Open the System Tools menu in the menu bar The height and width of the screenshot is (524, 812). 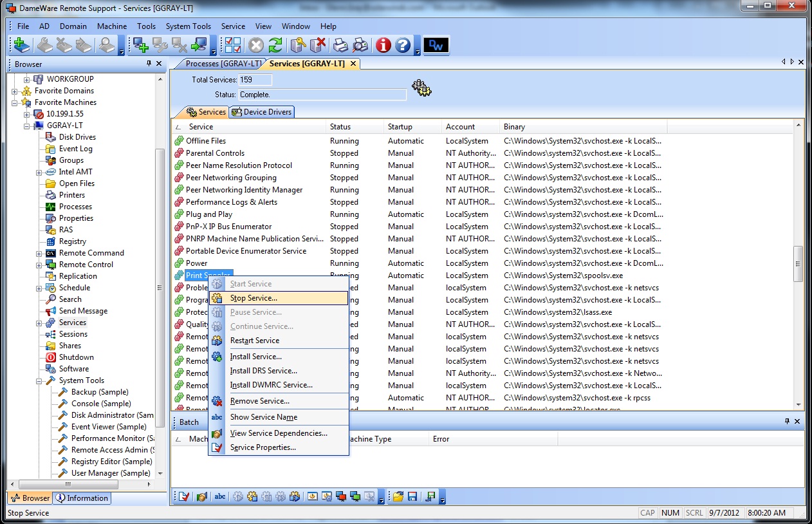(x=188, y=26)
